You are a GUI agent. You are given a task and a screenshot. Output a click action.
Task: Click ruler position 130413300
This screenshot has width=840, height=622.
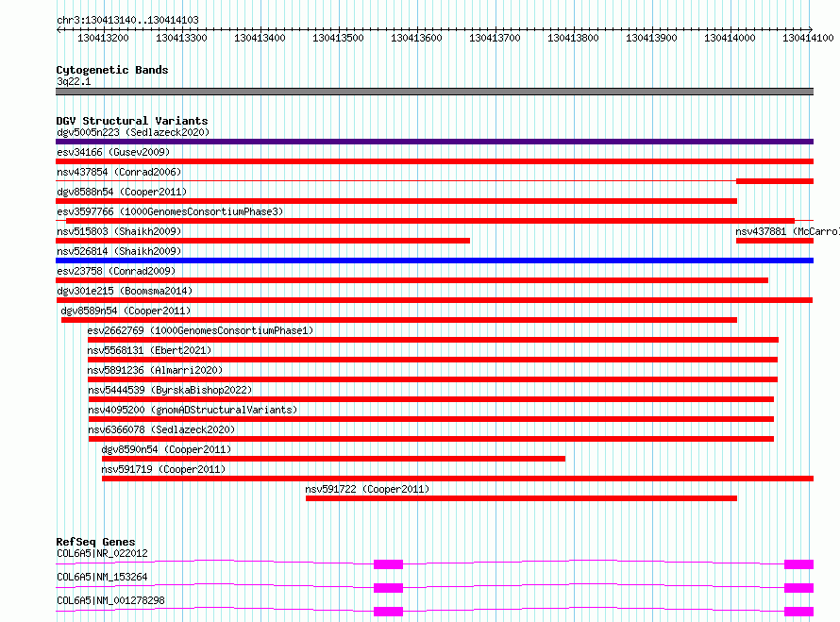point(181,38)
